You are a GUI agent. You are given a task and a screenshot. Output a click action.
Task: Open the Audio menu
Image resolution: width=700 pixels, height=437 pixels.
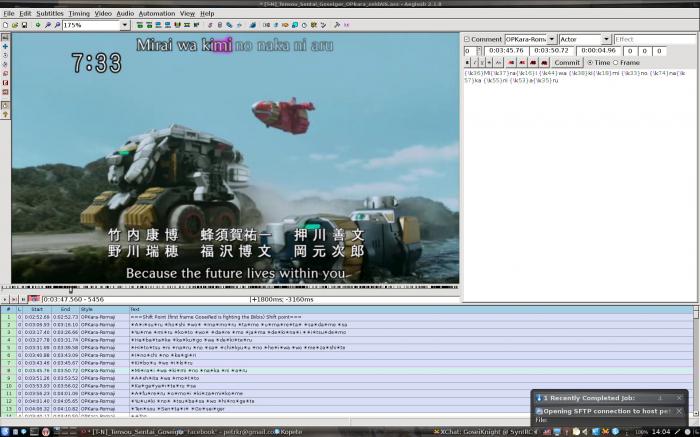click(125, 13)
